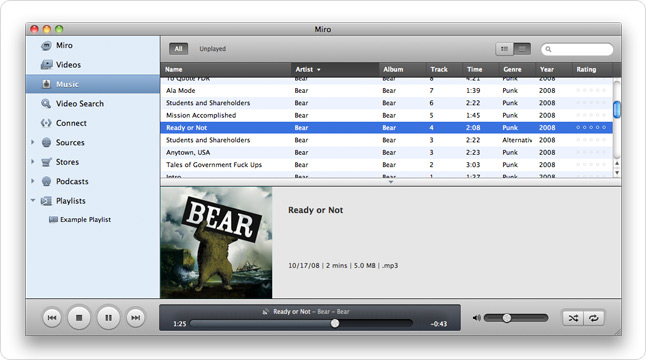Expand the Podcasts section
The image size is (646, 360).
[x=33, y=181]
